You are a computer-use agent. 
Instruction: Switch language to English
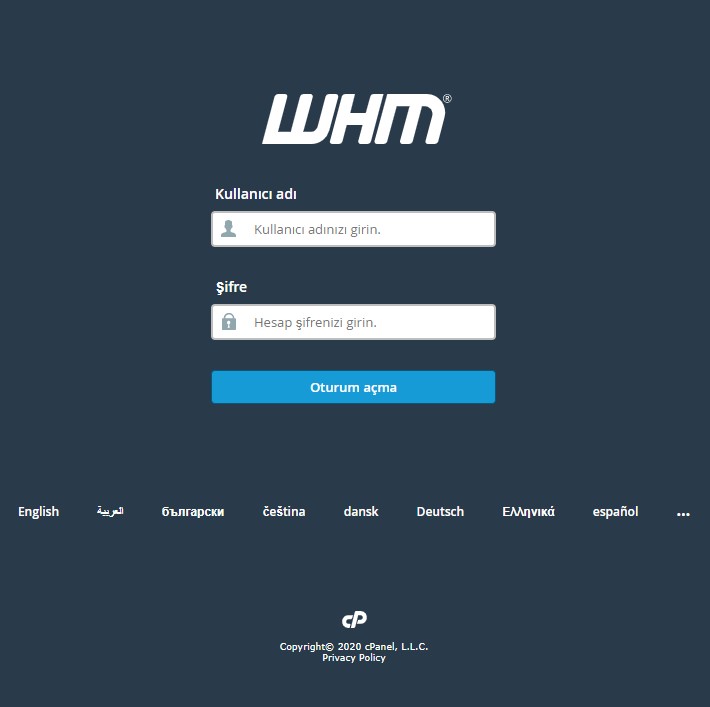(x=38, y=511)
